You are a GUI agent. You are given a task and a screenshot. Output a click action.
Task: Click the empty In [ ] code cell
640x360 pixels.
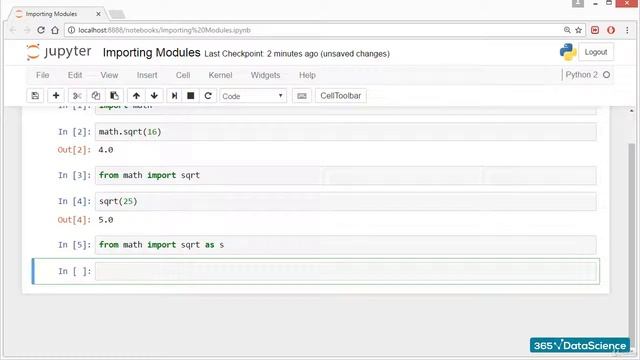pos(346,271)
